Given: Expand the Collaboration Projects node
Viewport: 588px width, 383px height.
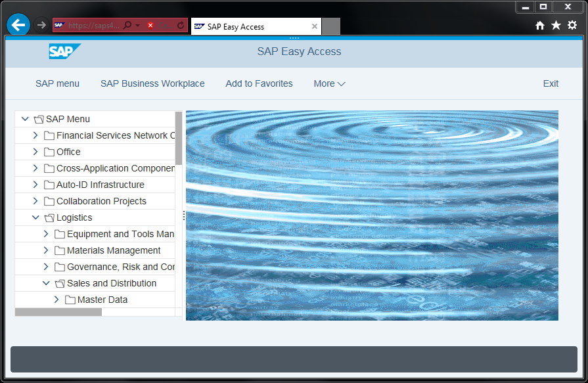Looking at the screenshot, I should pos(35,201).
